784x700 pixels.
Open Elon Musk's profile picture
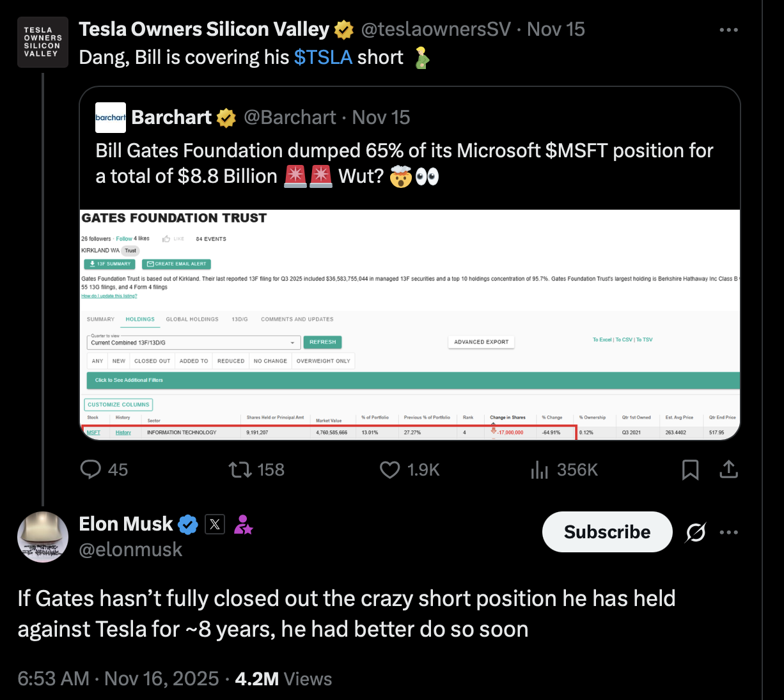(43, 536)
